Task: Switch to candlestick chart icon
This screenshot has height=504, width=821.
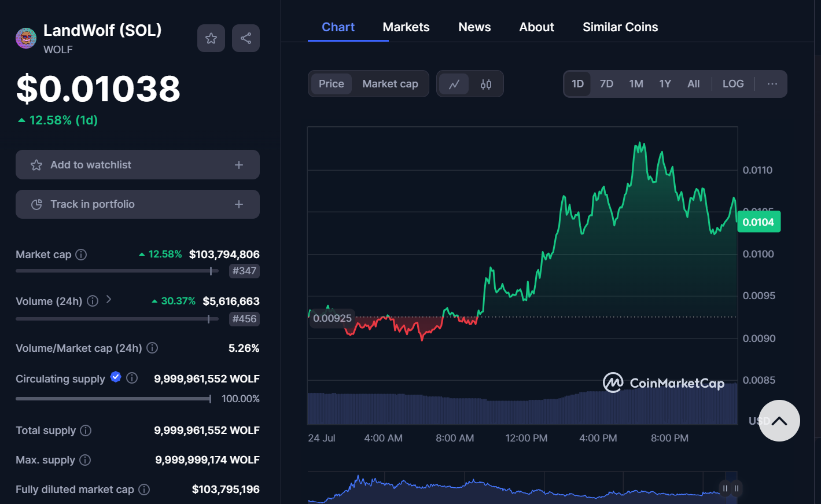Action: (486, 84)
